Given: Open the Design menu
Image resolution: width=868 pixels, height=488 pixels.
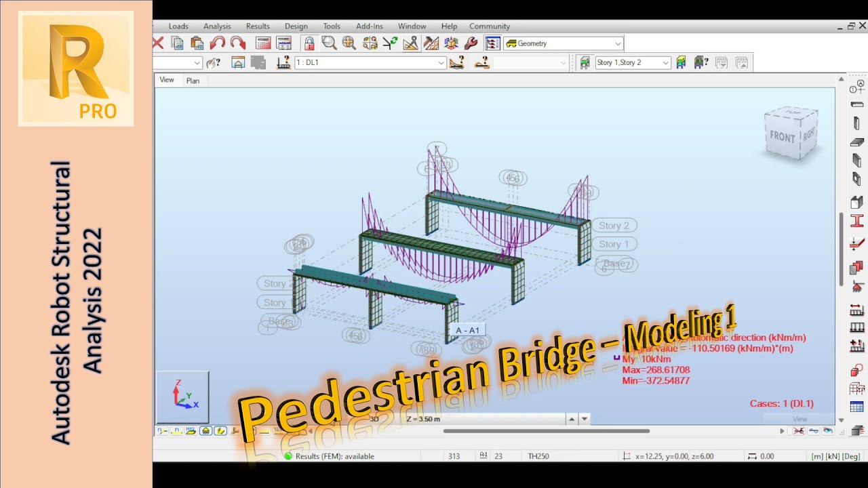Looking at the screenshot, I should 296,26.
